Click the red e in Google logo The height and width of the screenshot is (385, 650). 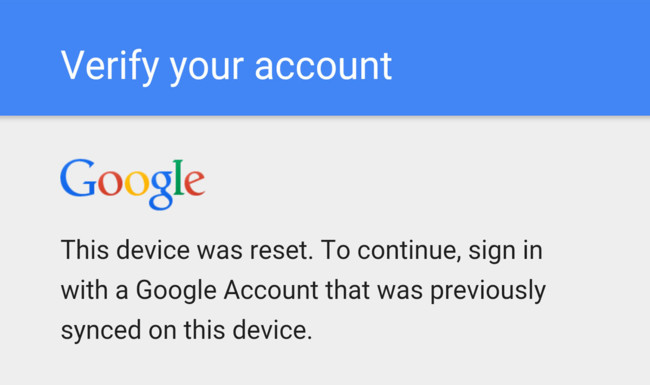[194, 183]
